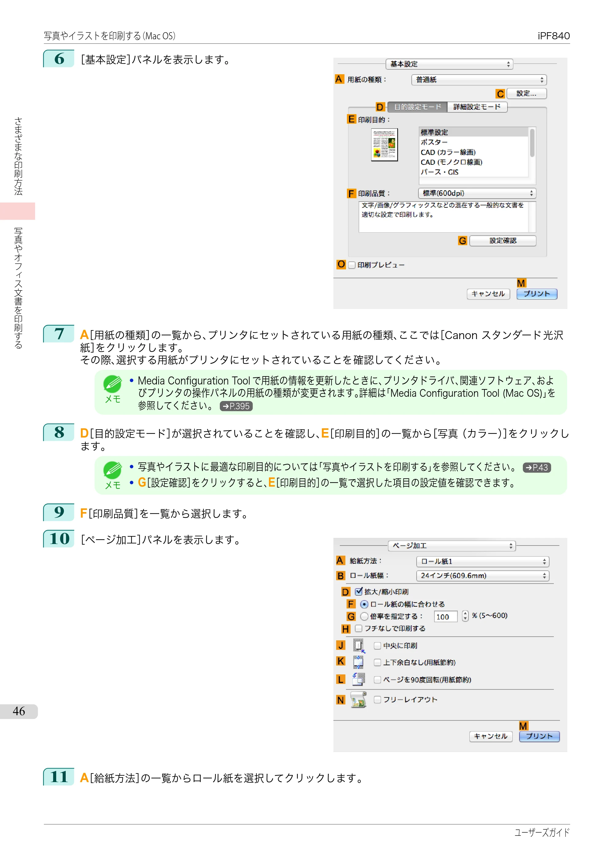Open the ロール紙幅 dropdown showing 24インチ
The image size is (614, 868).
point(482,575)
